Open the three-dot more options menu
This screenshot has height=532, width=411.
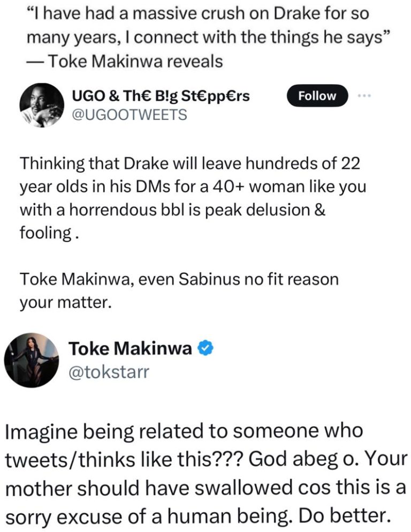click(x=364, y=96)
